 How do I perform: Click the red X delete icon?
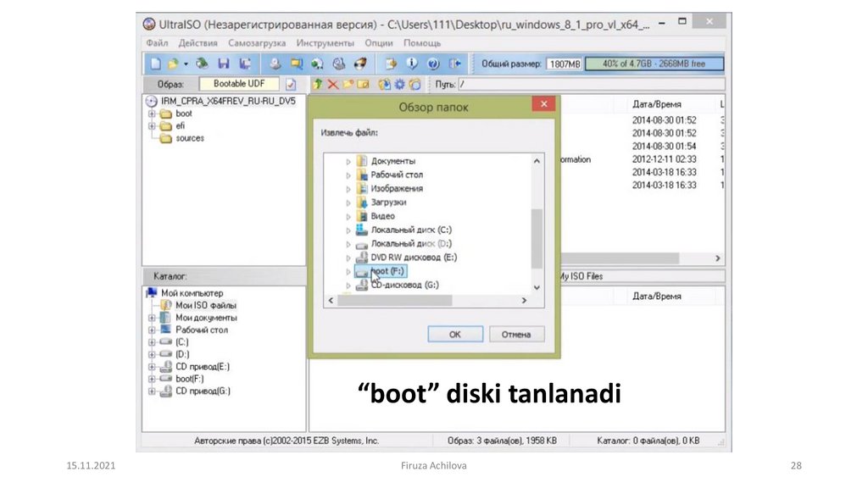[333, 85]
